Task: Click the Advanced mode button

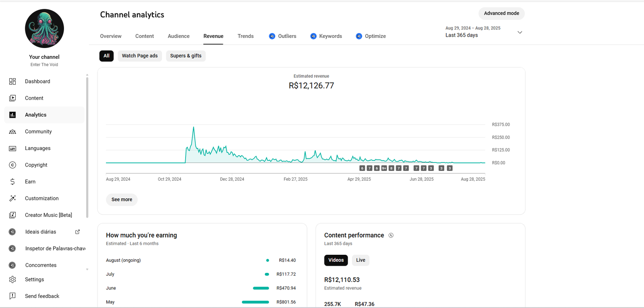Action: pos(501,13)
